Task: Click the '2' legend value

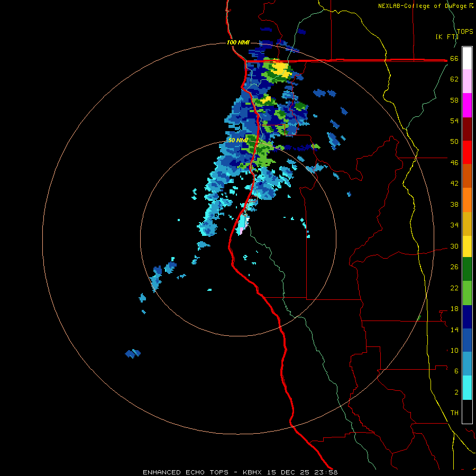Action: point(456,392)
